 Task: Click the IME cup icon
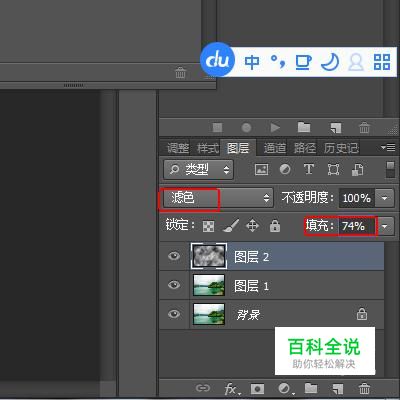pyautogui.click(x=303, y=62)
